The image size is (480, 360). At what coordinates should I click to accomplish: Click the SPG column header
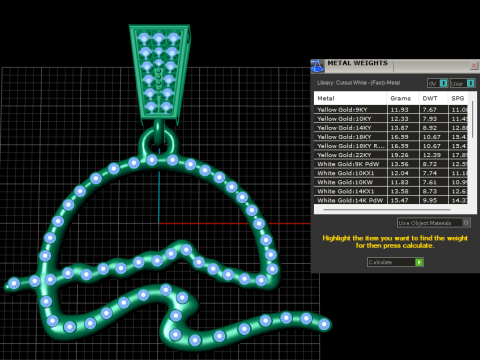click(x=458, y=98)
